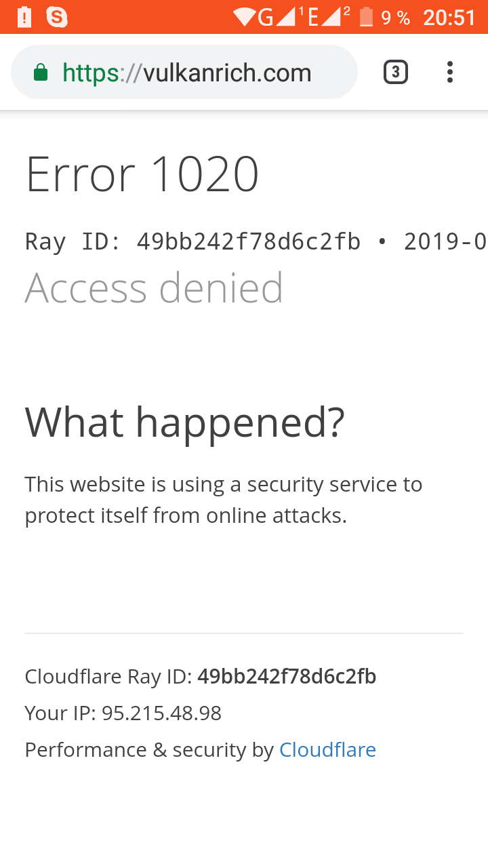The height and width of the screenshot is (868, 488).
Task: Open Chrome's three-dot overflow menu
Action: (450, 72)
